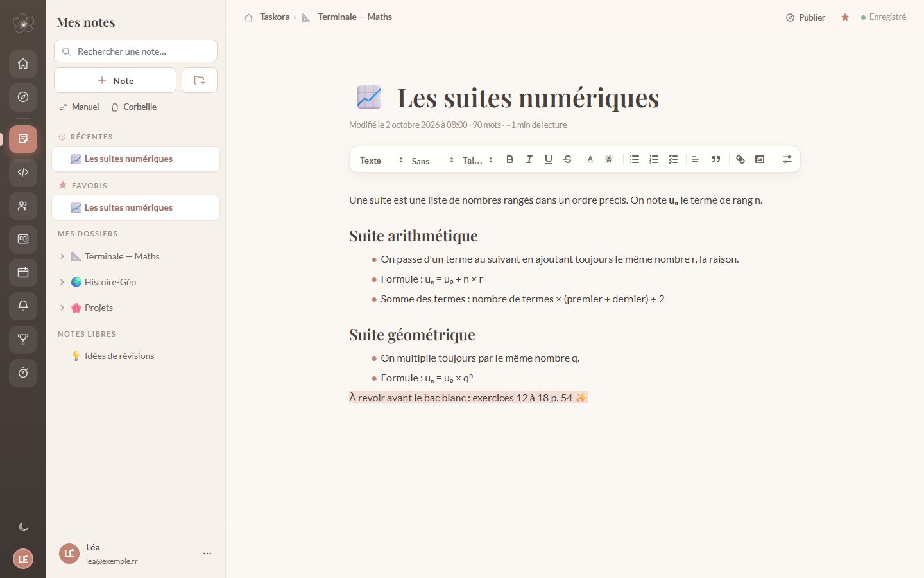The image size is (924, 578).
Task: Open the people icon in left rail
Action: [23, 206]
